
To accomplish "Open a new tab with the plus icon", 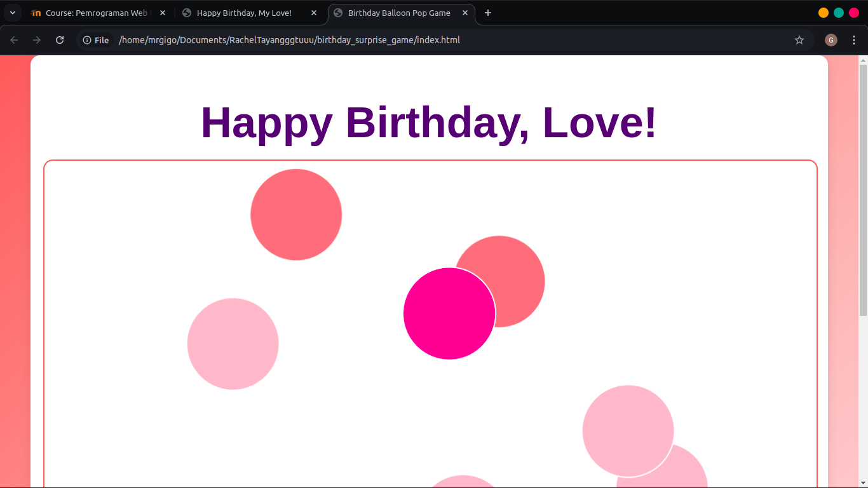I will [488, 13].
